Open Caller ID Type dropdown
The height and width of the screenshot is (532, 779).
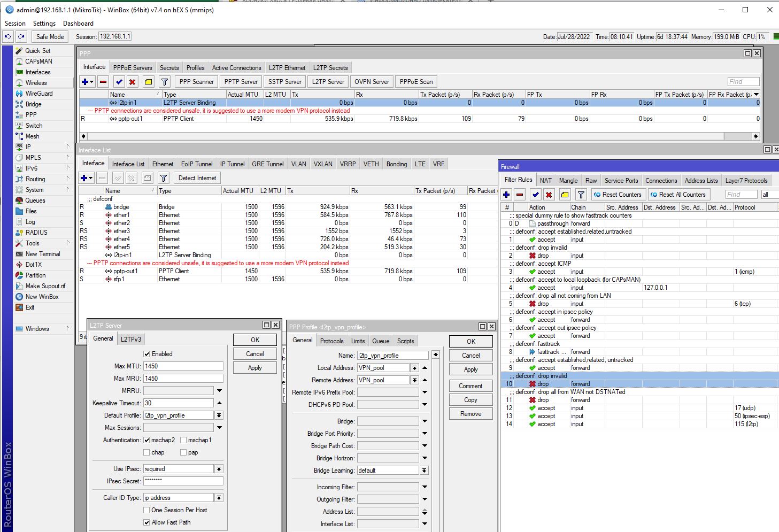(x=219, y=498)
